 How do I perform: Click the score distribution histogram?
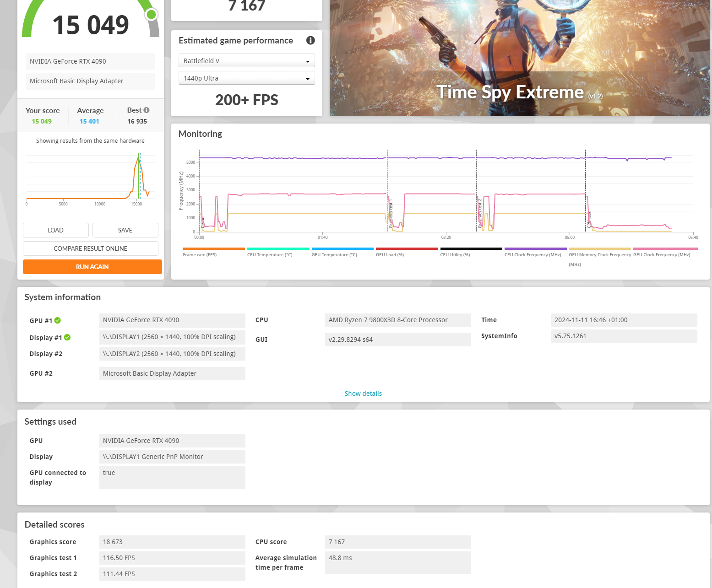tap(91, 177)
